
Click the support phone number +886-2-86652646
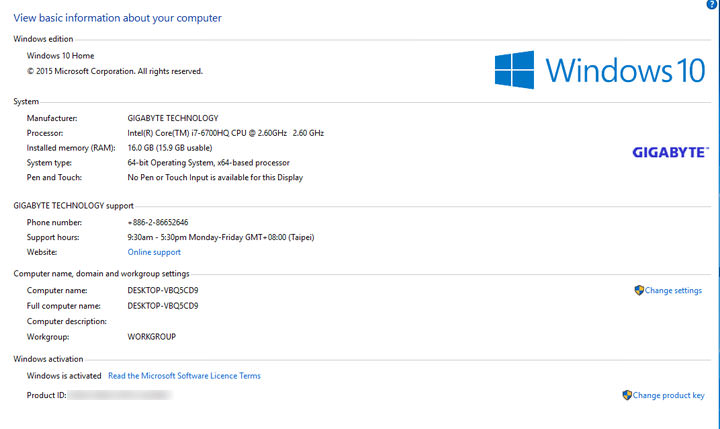coord(158,222)
